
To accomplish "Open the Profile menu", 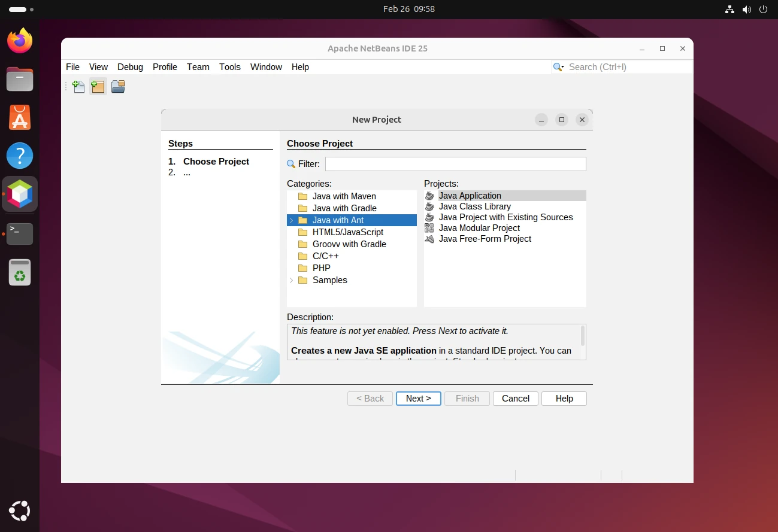I will (165, 67).
